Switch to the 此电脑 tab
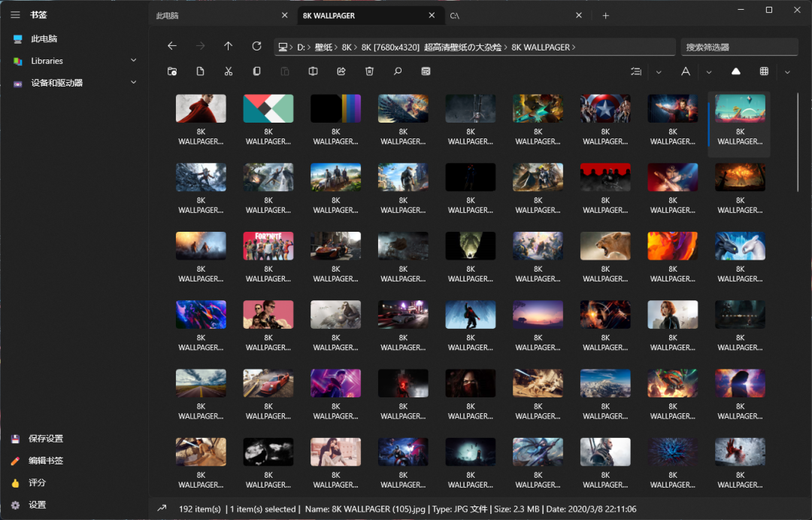This screenshot has height=520, width=812. (x=211, y=14)
